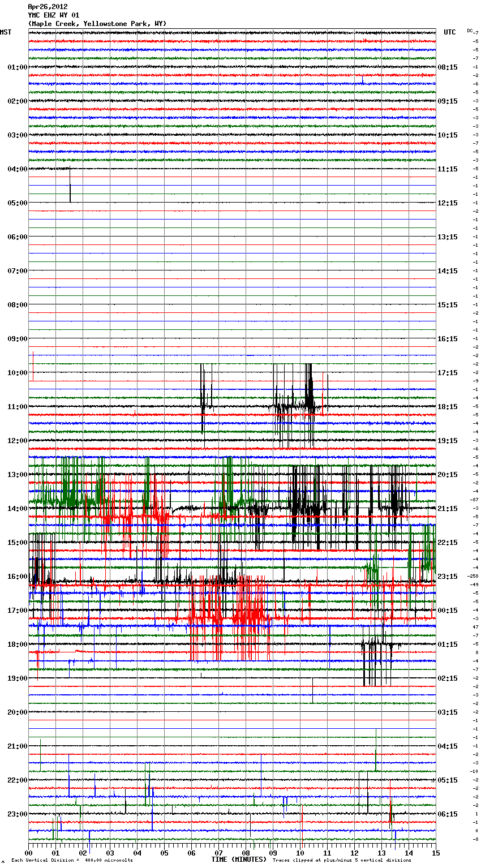This screenshot has height=868, width=481.
Task: Click the MST time label '13:00'
Action: (18, 475)
